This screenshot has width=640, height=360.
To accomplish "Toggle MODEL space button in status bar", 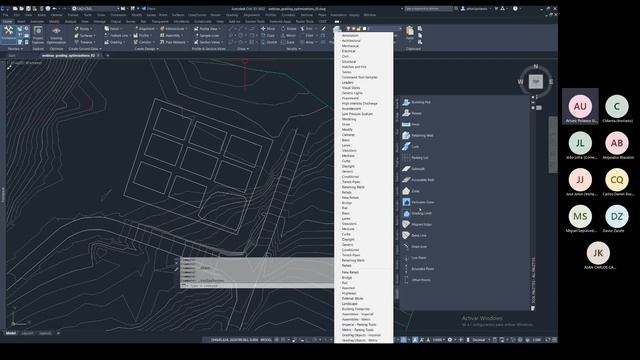I will pos(266,340).
